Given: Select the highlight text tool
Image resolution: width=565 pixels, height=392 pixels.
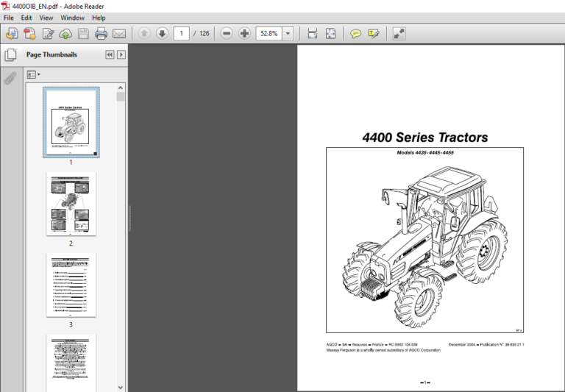Looking at the screenshot, I should 374,34.
